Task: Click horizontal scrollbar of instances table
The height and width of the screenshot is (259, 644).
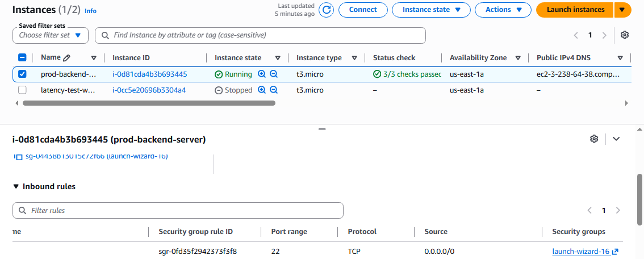Action: point(149,103)
